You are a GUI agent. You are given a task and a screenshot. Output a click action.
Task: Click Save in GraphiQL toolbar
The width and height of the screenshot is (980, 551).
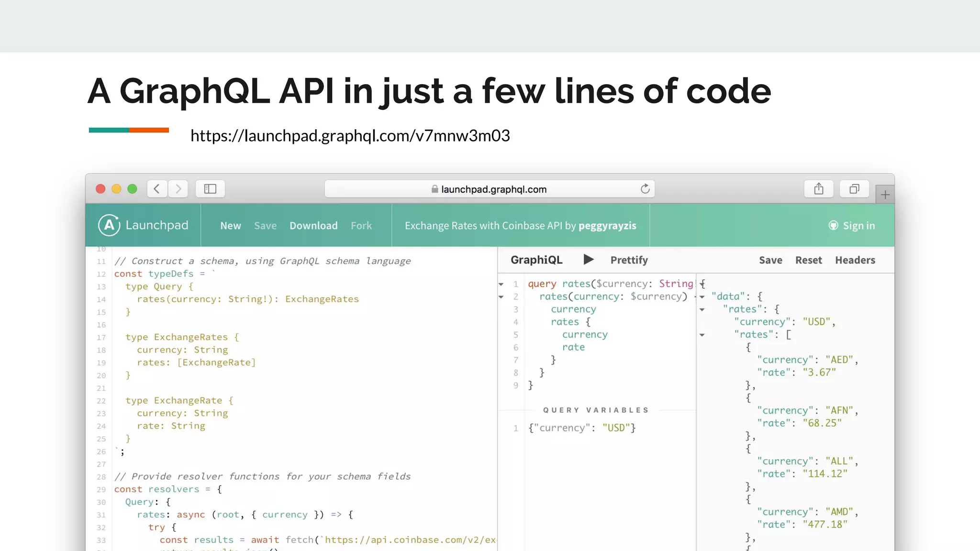770,260
